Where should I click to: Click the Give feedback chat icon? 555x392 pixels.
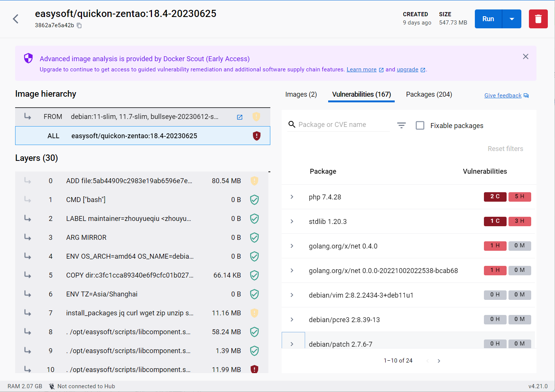(x=526, y=96)
